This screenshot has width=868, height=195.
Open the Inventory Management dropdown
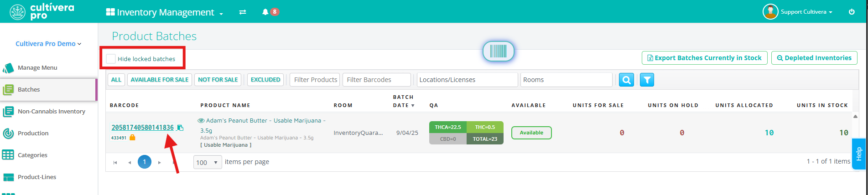165,12
